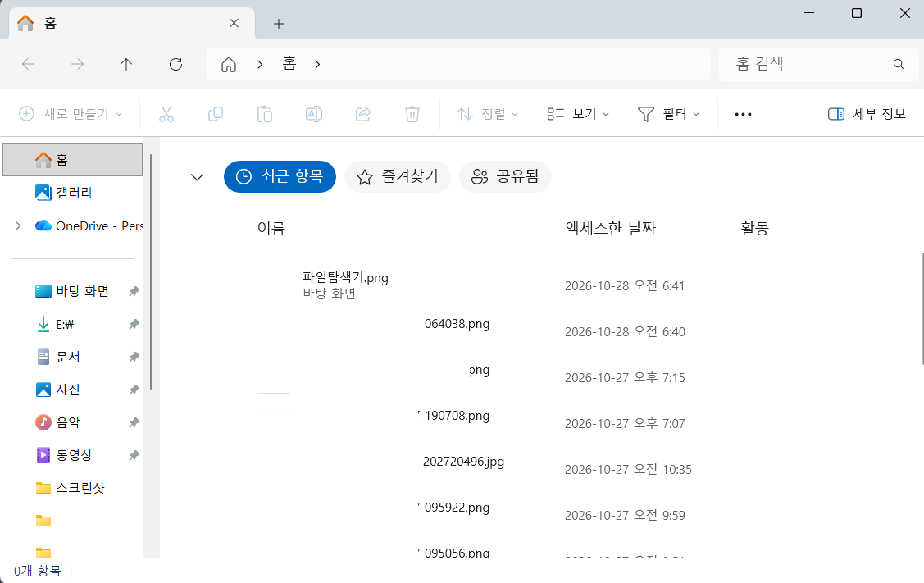Select the 최근 항목 tab
924x583 pixels.
pyautogui.click(x=280, y=176)
